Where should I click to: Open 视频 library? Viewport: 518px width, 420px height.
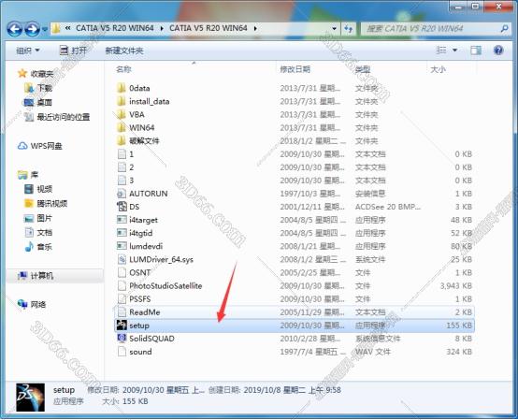tap(38, 189)
